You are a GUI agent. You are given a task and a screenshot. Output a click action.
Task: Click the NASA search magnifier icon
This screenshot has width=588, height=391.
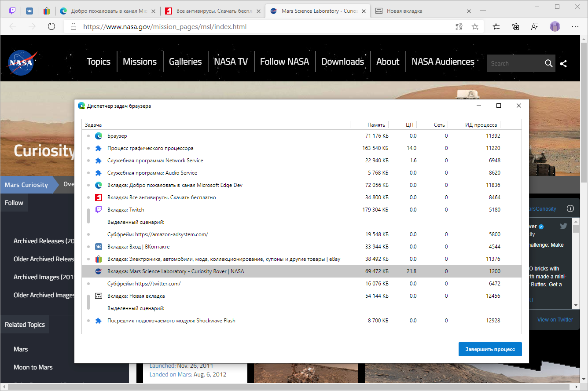point(548,63)
